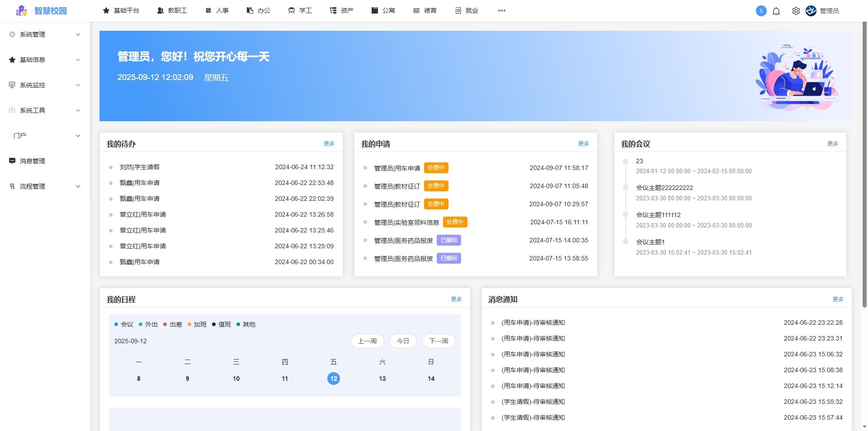Click the 下一周 button in the schedule
The image size is (868, 431).
(438, 341)
